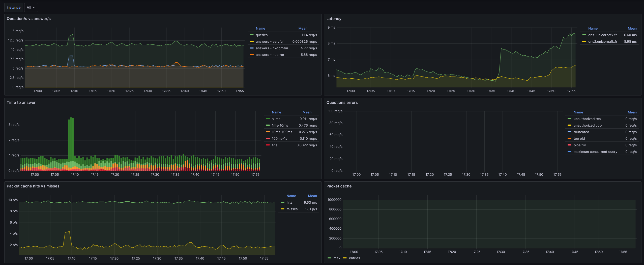Viewport: 644px width, 265px height.
Task: Click the >1s legend color icon
Action: pyautogui.click(x=268, y=145)
